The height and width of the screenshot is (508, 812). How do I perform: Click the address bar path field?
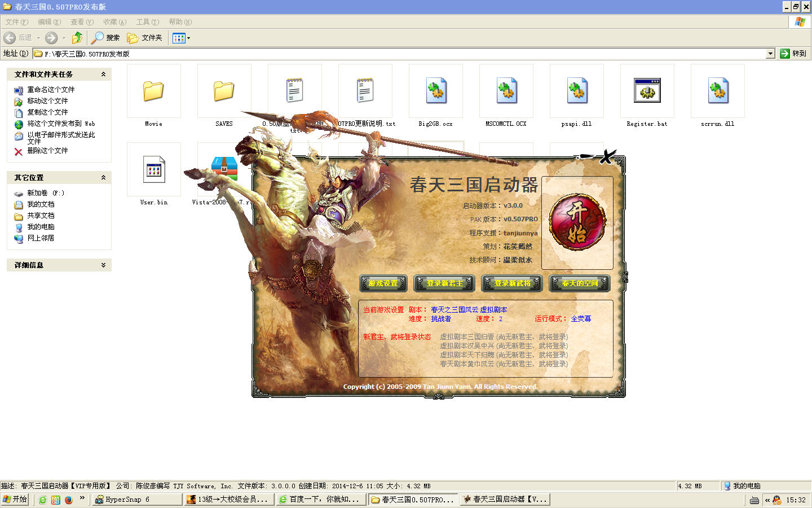[399, 54]
